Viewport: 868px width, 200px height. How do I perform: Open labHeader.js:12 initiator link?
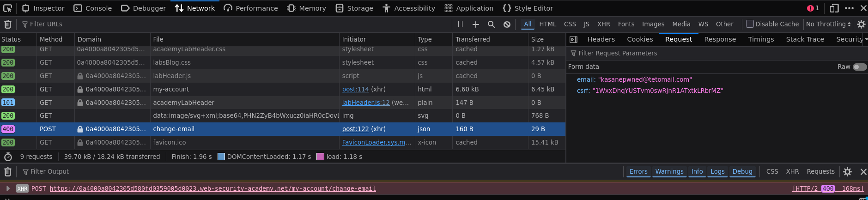pyautogui.click(x=366, y=103)
